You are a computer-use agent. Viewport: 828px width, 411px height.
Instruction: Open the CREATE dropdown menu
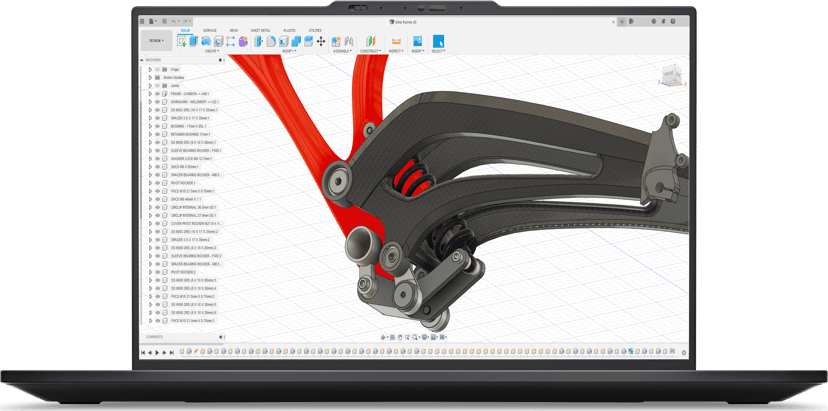coord(212,51)
